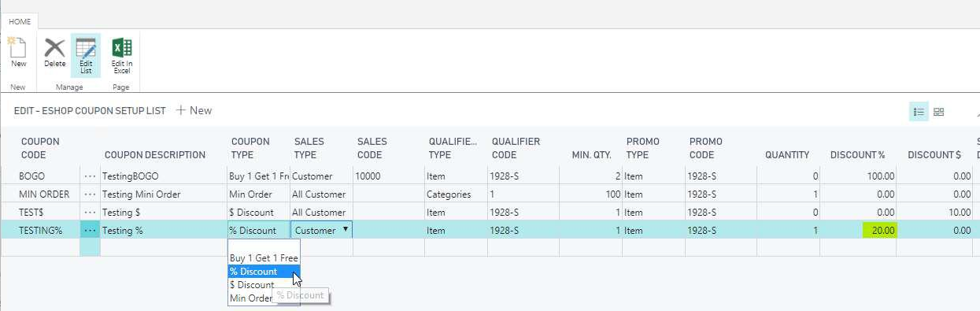Pick Min Order in the dropdown list
Viewport: 980px width, 311px height.
251,298
